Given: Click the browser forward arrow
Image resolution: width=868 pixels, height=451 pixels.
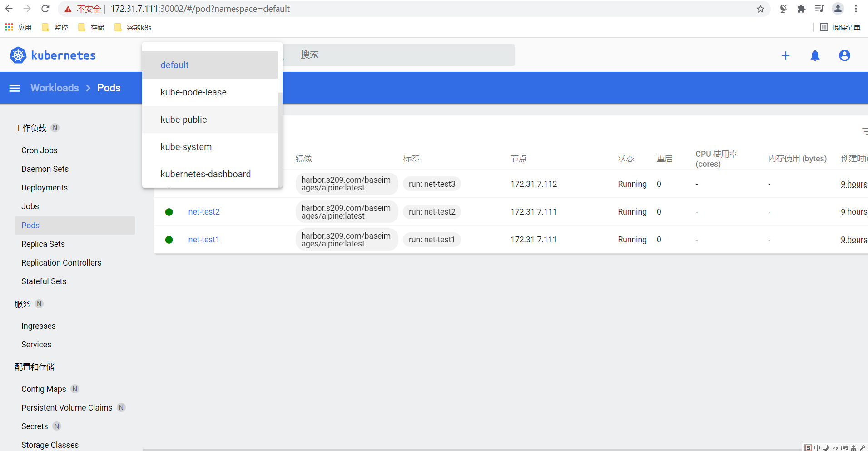Looking at the screenshot, I should (x=27, y=9).
